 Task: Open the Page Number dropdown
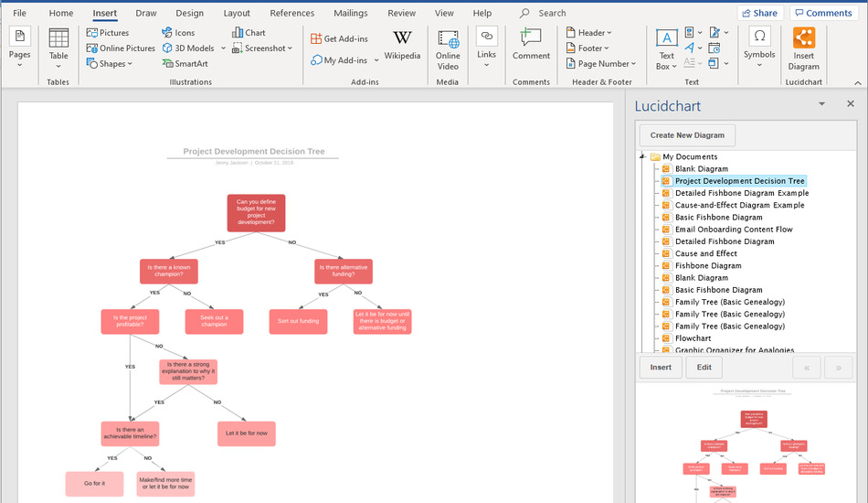(x=601, y=63)
